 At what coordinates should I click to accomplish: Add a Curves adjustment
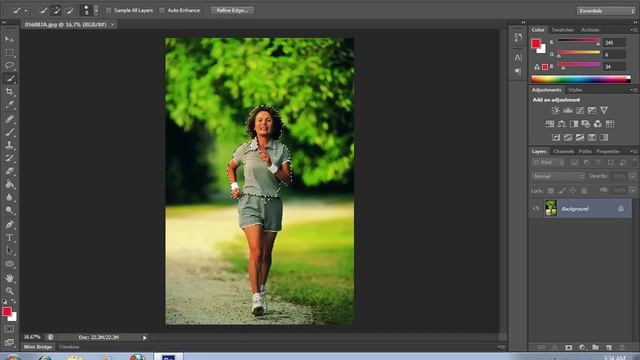[580, 110]
